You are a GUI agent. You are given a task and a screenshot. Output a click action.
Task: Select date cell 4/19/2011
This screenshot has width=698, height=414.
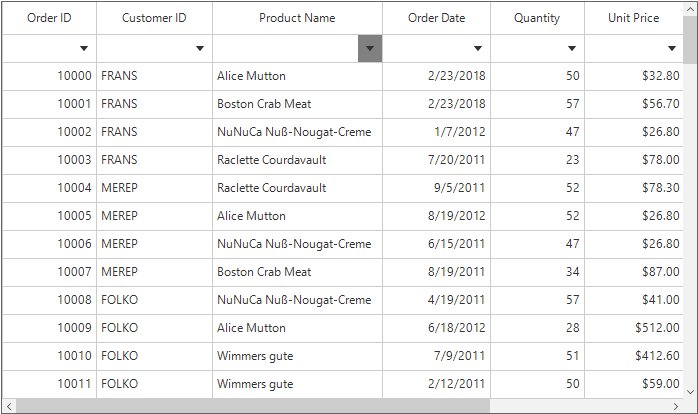(436, 300)
